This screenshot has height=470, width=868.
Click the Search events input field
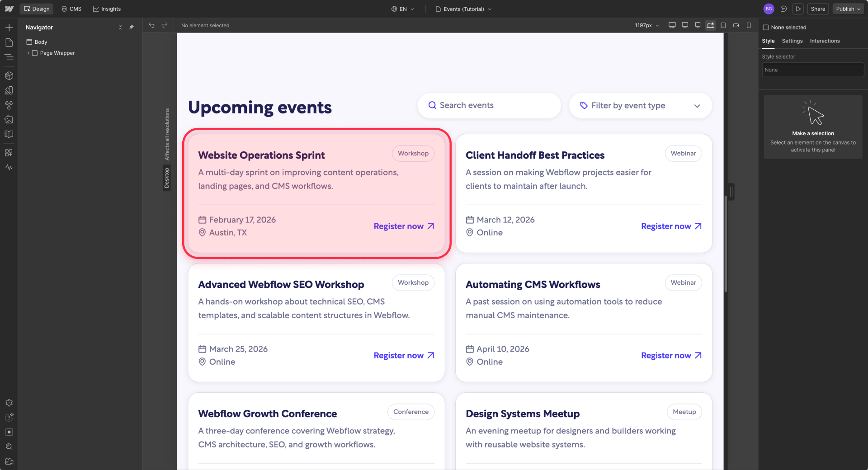(x=489, y=106)
